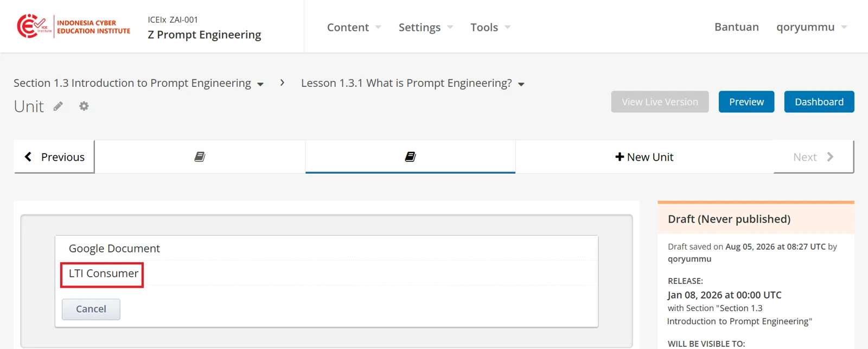The height and width of the screenshot is (349, 868).
Task: Click the Indonesia Cyber Education Institute logo
Action: [x=74, y=27]
